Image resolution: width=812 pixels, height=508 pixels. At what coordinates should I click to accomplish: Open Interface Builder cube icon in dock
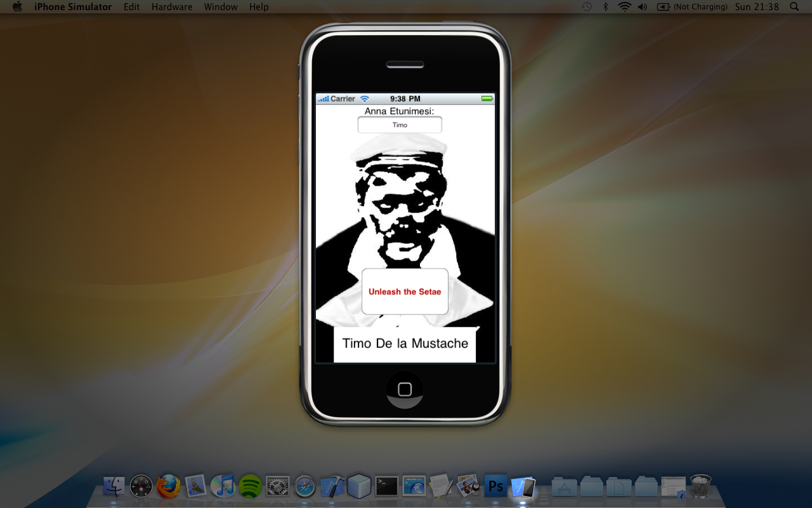point(359,486)
